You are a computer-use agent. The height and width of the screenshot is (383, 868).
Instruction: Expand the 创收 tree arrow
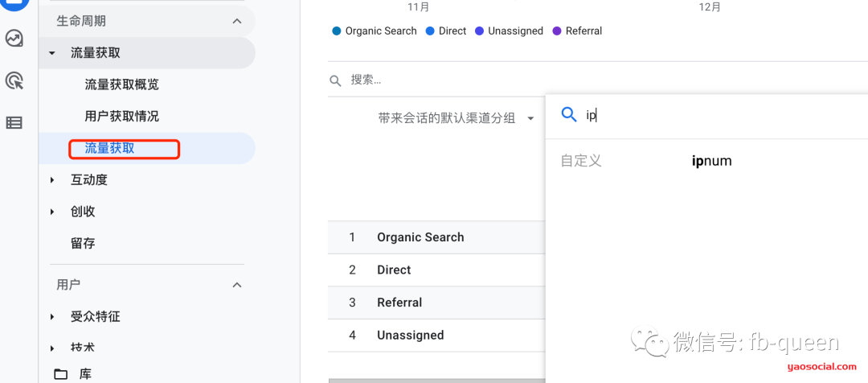(52, 211)
